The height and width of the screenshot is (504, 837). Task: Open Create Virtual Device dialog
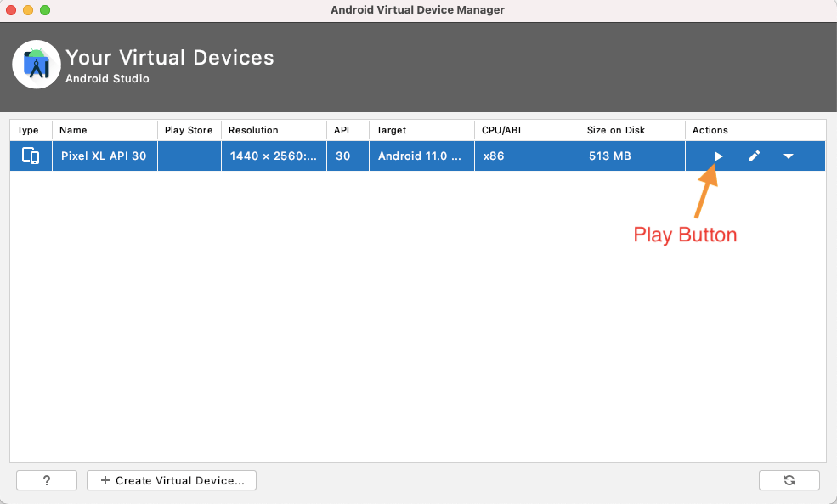coord(171,479)
